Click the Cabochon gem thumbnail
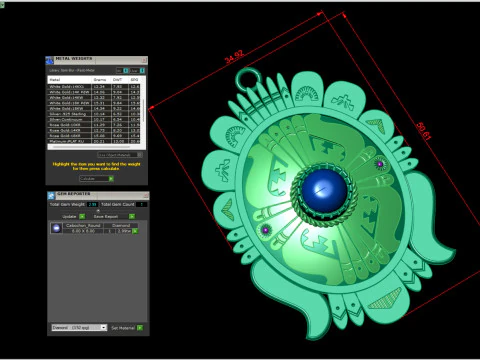The width and height of the screenshot is (480, 360). pos(56,228)
